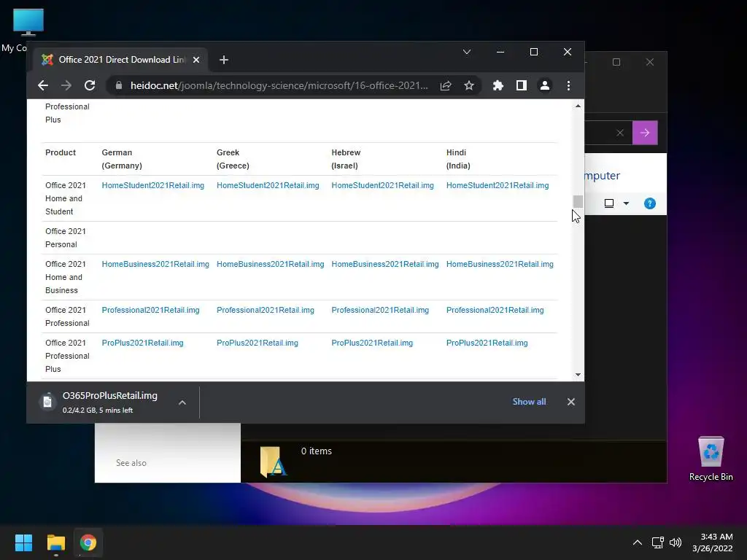Download Greek HomeStudent2021Retail.img
This screenshot has height=560, width=747.
268,185
